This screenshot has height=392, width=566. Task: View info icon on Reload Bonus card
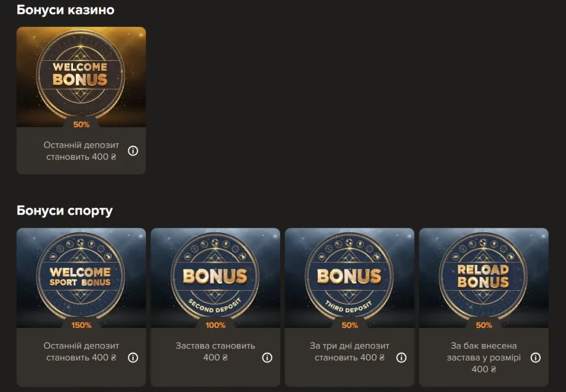(536, 358)
